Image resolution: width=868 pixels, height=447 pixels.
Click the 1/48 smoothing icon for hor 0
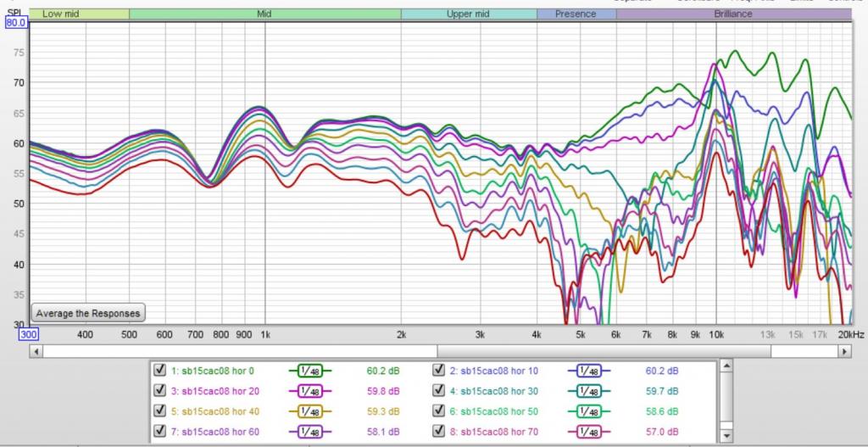click(x=309, y=372)
